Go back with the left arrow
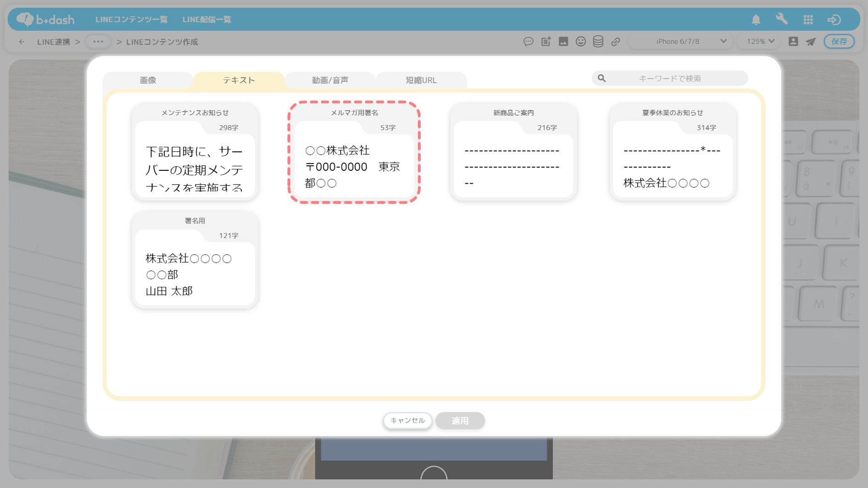This screenshot has width=868, height=488. pyautogui.click(x=22, y=42)
